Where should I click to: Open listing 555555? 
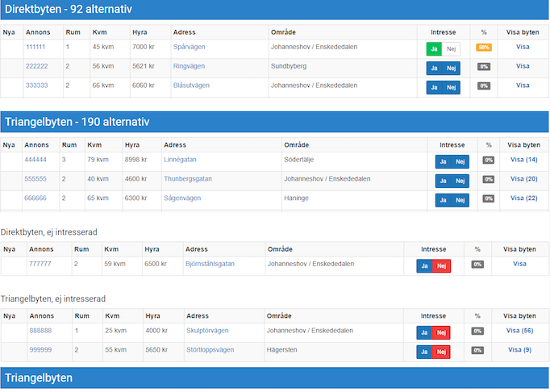35,178
